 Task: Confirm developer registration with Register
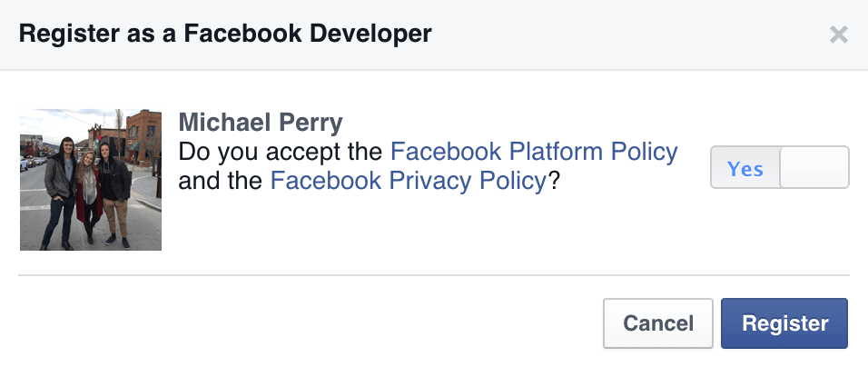tap(784, 323)
